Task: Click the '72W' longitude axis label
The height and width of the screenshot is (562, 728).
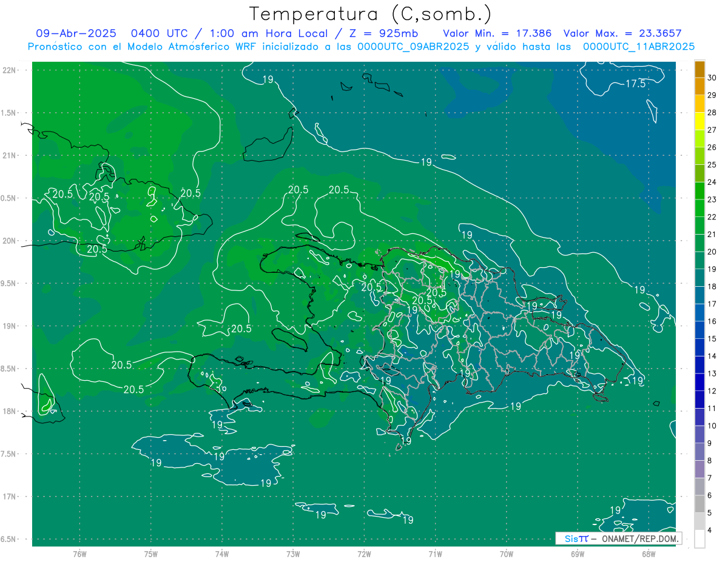Action: click(364, 554)
